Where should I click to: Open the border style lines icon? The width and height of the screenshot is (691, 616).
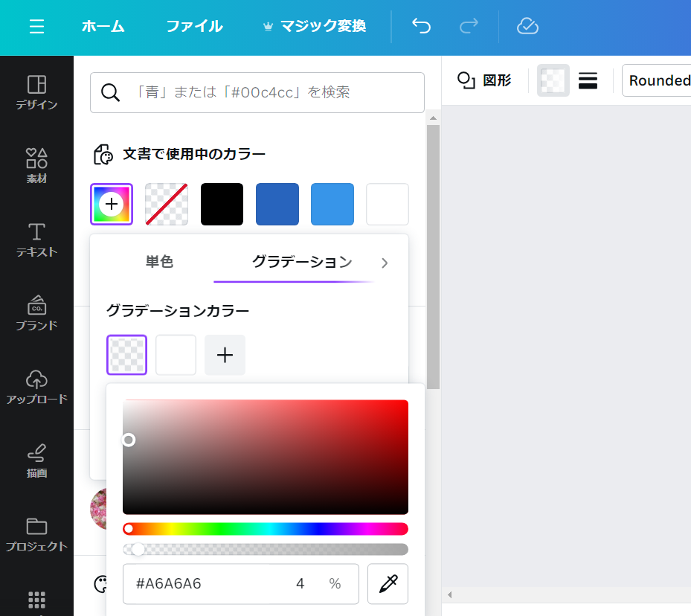(x=588, y=80)
